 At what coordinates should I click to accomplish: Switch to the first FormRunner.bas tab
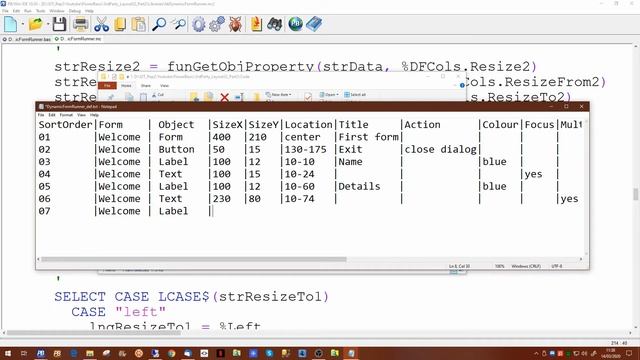click(27, 39)
